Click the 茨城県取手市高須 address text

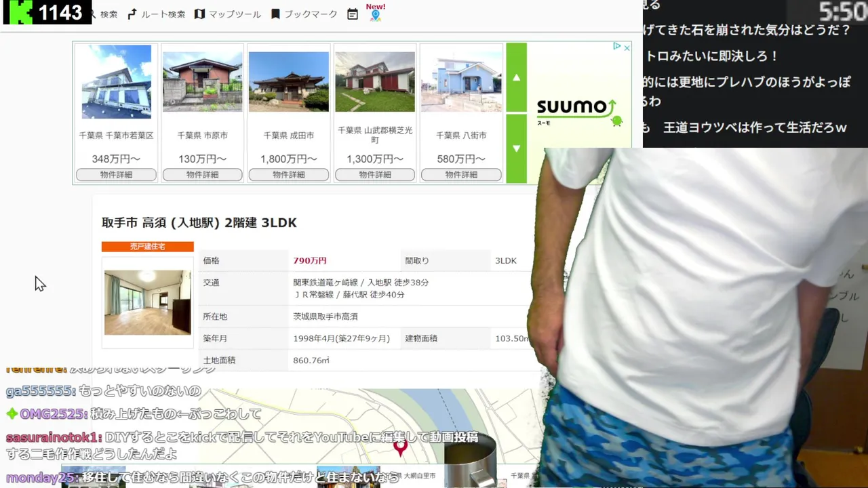pyautogui.click(x=325, y=317)
